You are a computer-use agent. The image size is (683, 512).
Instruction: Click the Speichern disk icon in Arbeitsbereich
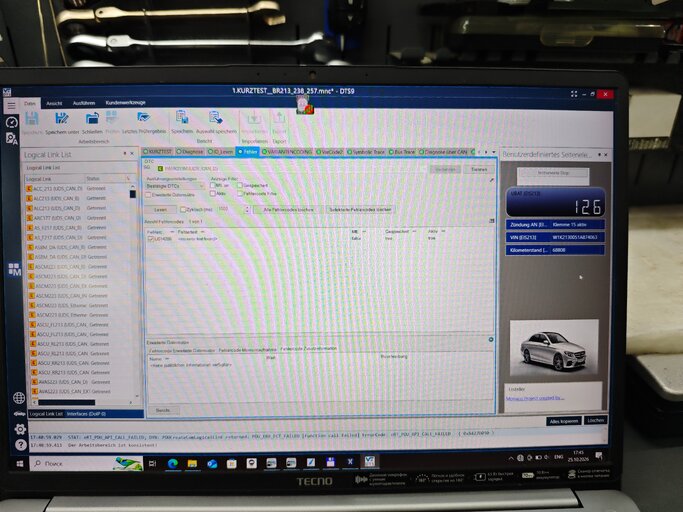[x=32, y=119]
